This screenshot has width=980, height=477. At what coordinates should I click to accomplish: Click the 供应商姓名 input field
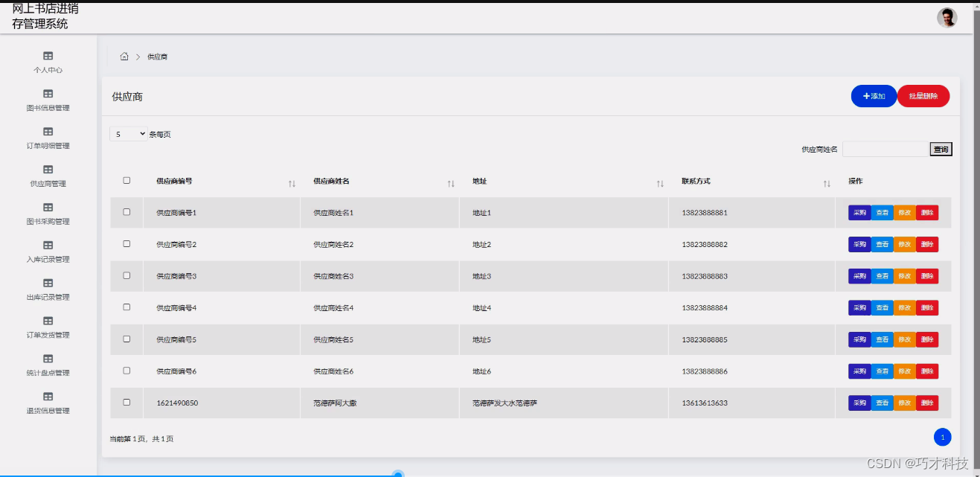[x=885, y=149]
